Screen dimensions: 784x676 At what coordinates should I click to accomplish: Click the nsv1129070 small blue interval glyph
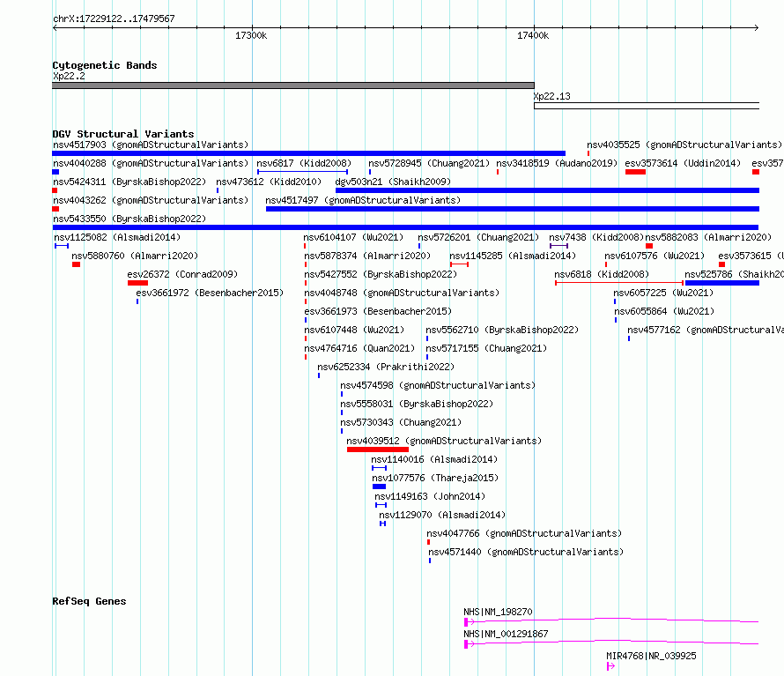pos(382,524)
